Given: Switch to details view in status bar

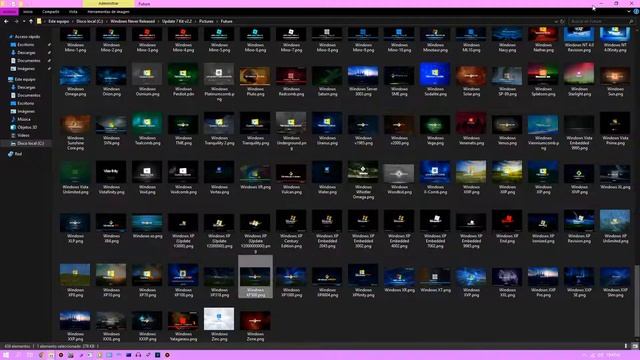Looking at the screenshot, I should (x=626, y=346).
